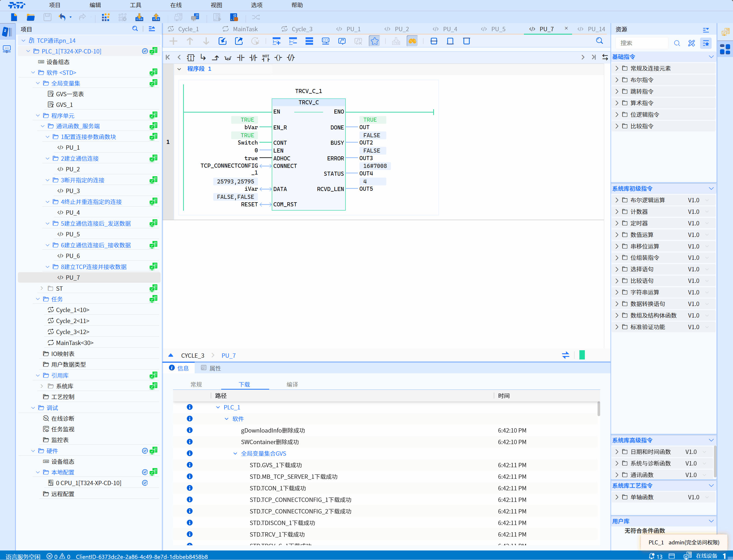
Task: Switch to the PU_14 tab
Action: [x=596, y=29]
